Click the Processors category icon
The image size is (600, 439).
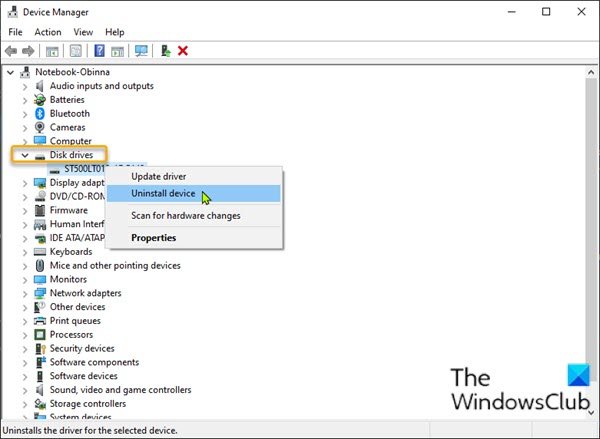tap(40, 335)
